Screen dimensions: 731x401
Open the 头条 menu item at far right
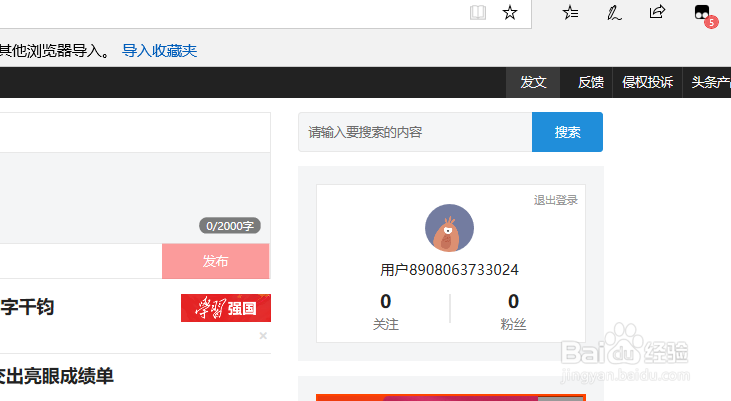pyautogui.click(x=710, y=83)
